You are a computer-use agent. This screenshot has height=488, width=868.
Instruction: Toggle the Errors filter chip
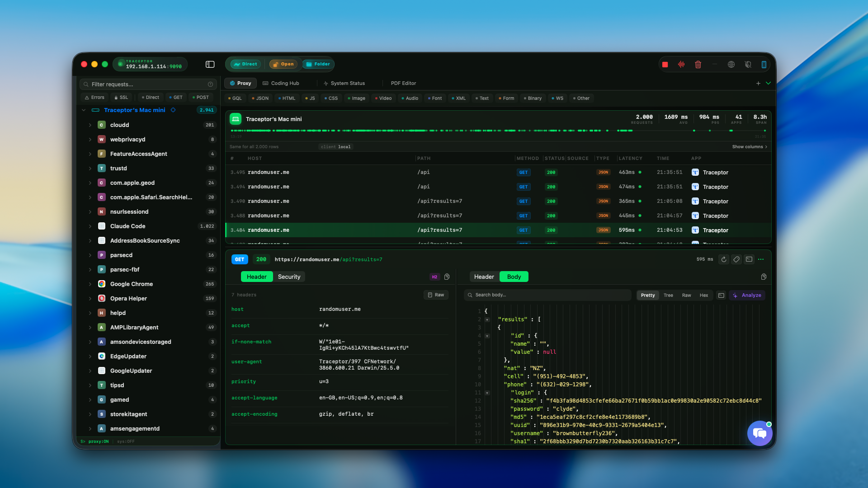94,98
